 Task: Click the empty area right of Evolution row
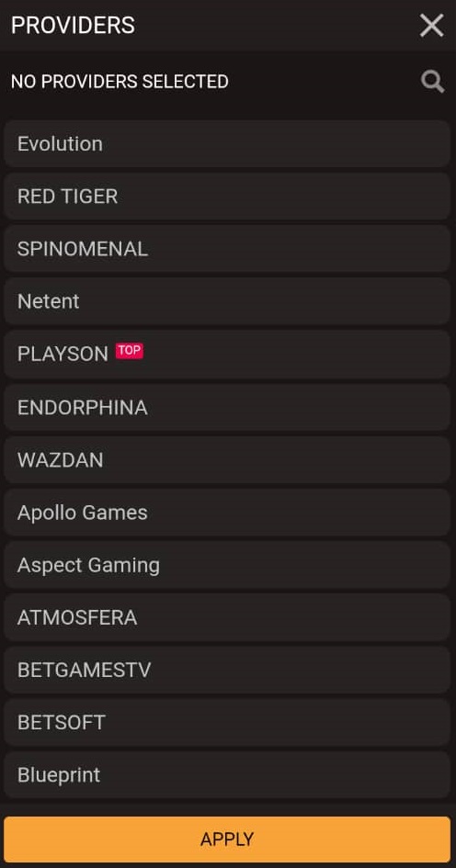tap(277, 144)
